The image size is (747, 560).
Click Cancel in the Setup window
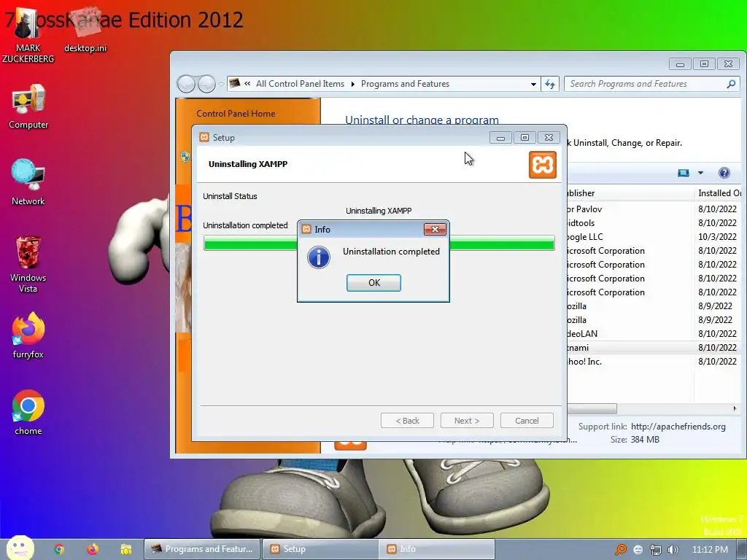[x=527, y=421]
